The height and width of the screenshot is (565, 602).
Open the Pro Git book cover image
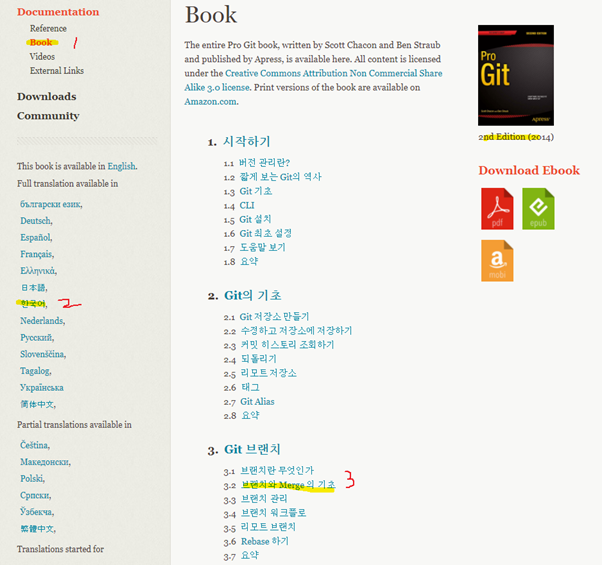[516, 75]
